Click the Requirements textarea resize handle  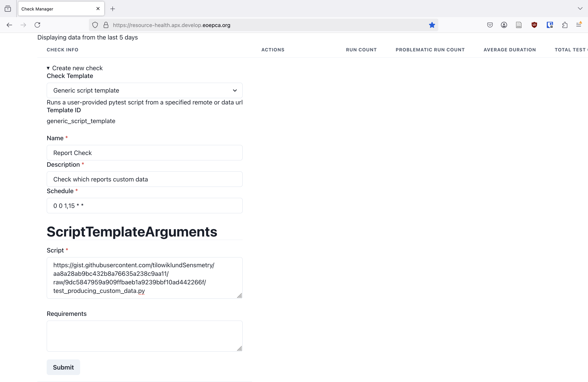(239, 348)
